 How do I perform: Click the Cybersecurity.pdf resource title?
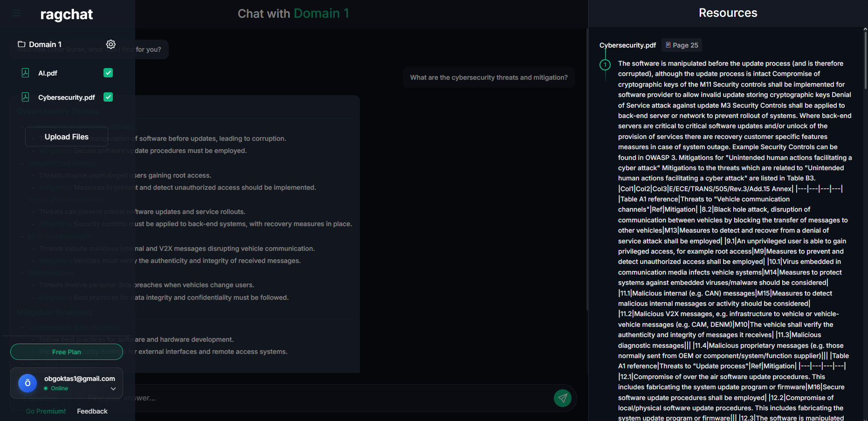[627, 45]
